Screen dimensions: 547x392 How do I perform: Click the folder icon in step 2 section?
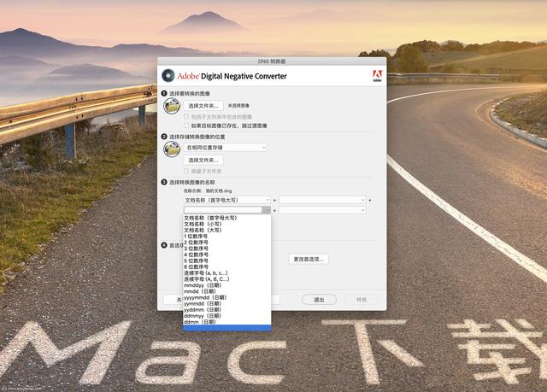[x=172, y=149]
